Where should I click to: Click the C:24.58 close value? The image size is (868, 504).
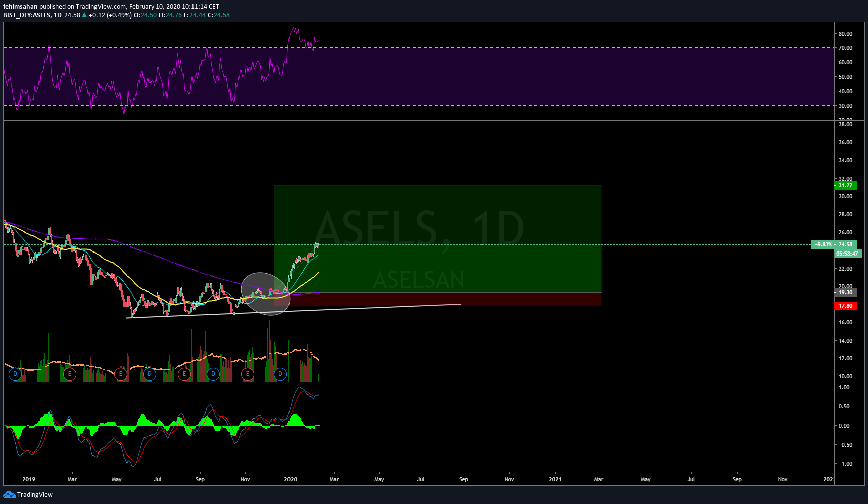[x=219, y=15]
